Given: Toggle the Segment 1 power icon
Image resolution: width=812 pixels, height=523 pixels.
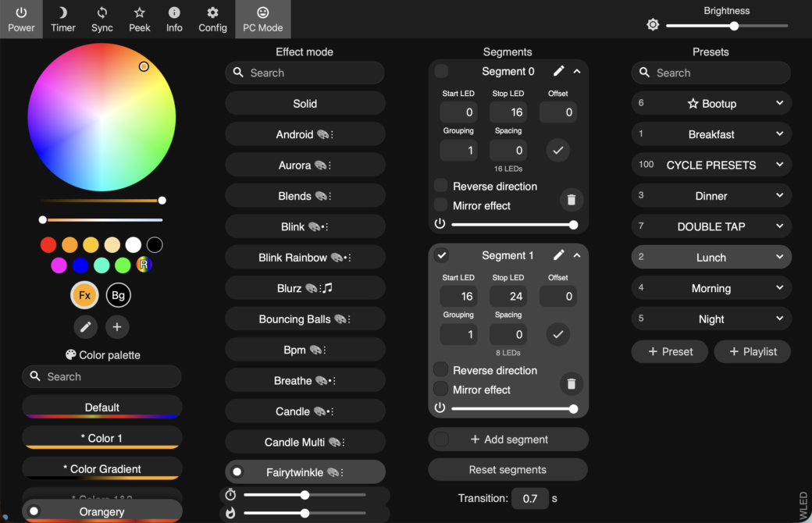Looking at the screenshot, I should [440, 408].
